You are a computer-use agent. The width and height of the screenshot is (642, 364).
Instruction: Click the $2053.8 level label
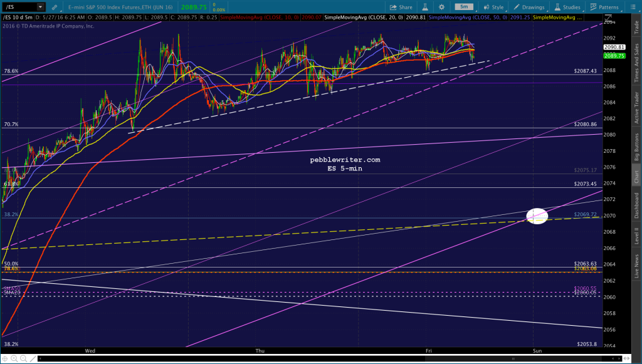[x=587, y=344]
